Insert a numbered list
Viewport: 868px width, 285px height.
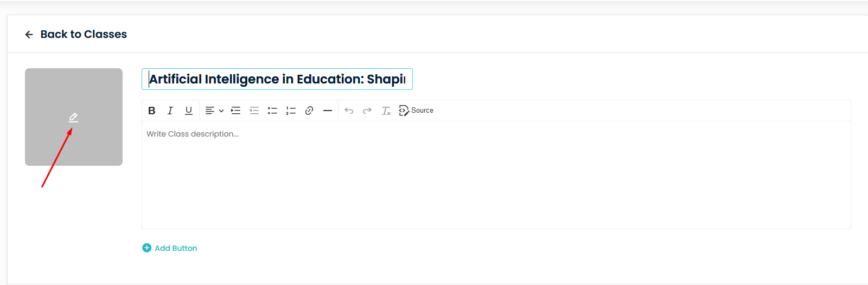pos(291,111)
